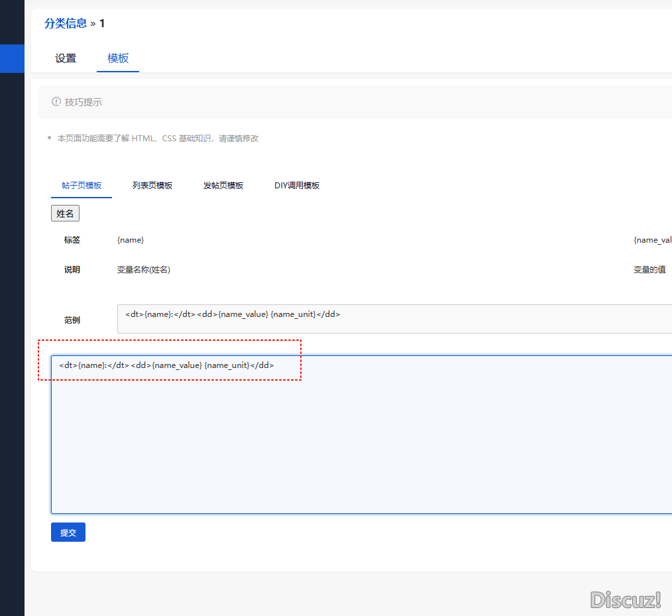This screenshot has height=616, width=672.
Task: Switch to the 设置 tab
Action: point(66,58)
